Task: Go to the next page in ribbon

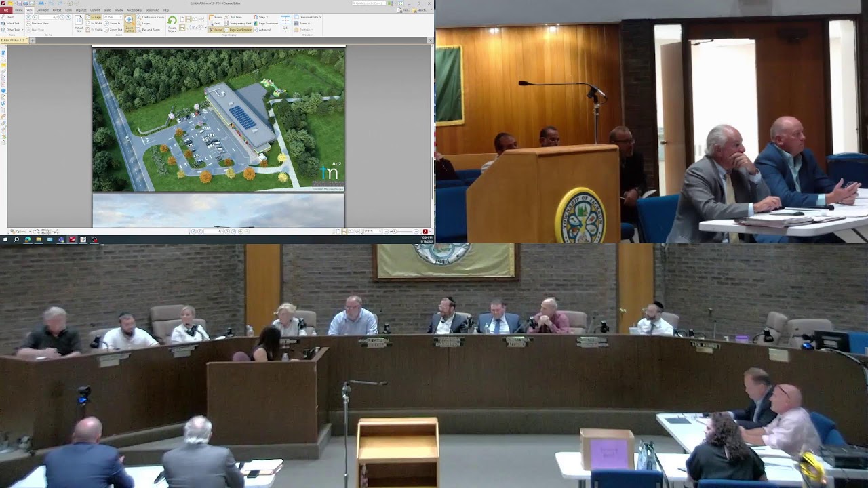Action: (x=62, y=17)
